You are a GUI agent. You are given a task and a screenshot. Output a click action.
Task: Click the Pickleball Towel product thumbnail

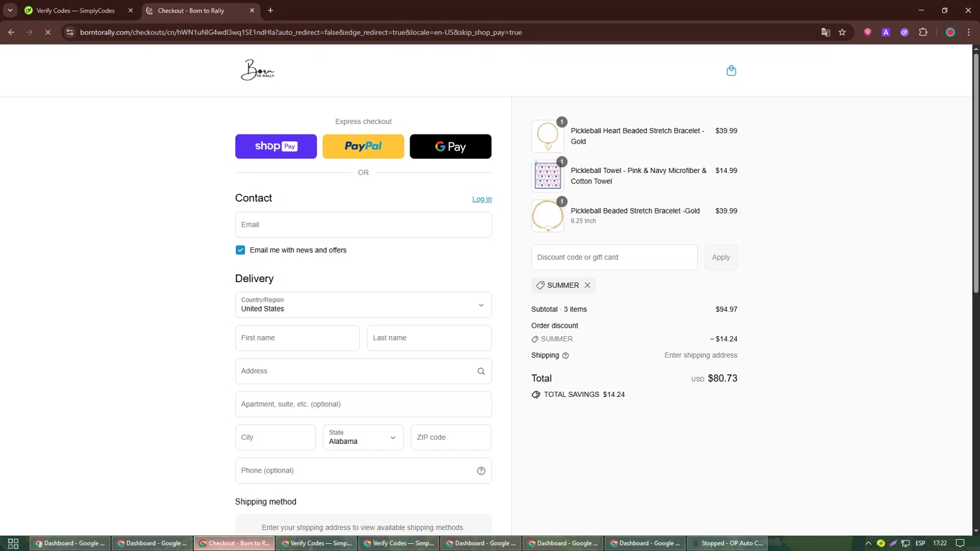tap(547, 176)
